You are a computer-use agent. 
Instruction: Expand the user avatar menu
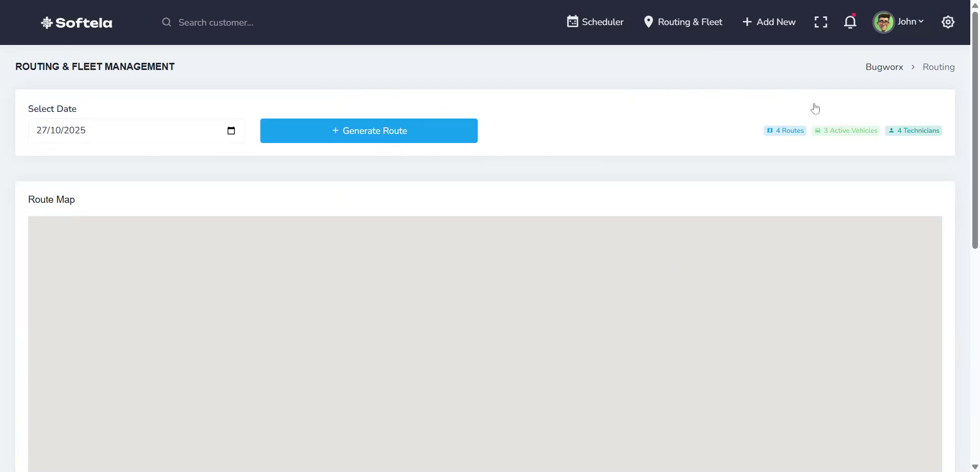[884, 22]
